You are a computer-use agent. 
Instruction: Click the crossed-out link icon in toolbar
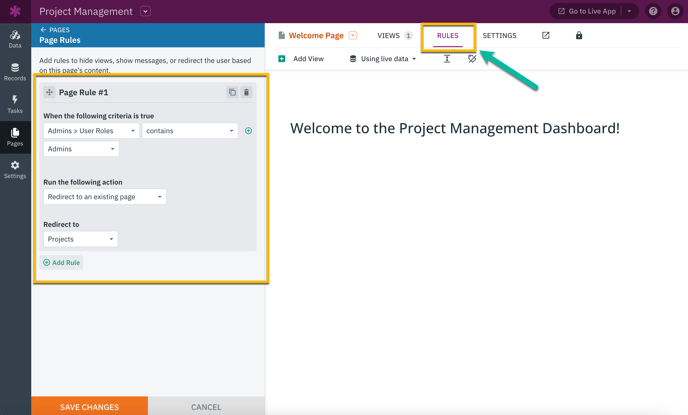pos(472,59)
